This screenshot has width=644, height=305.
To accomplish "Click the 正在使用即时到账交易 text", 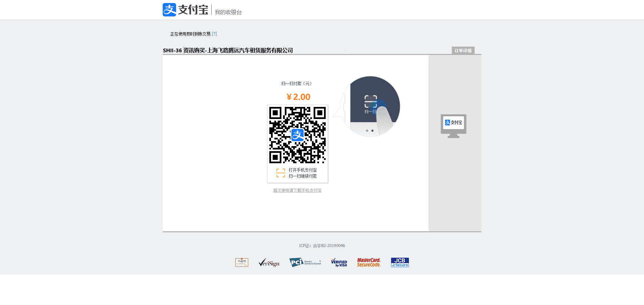I will tap(191, 34).
